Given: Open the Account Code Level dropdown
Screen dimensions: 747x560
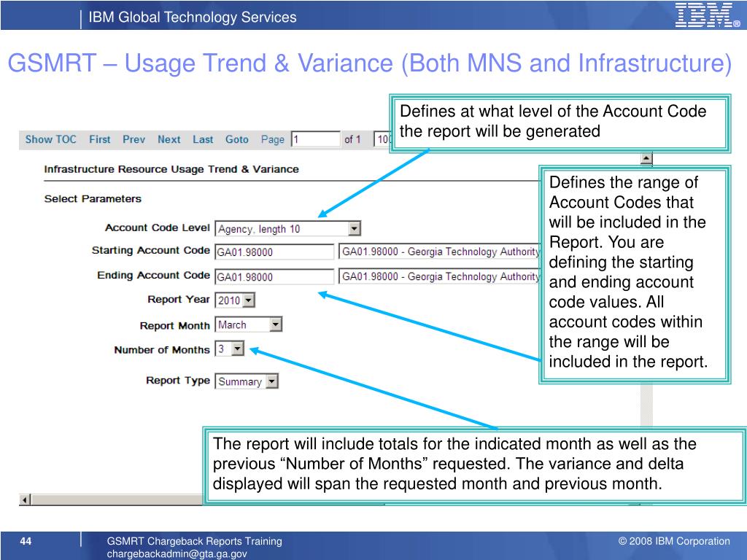Looking at the screenshot, I should (287, 228).
